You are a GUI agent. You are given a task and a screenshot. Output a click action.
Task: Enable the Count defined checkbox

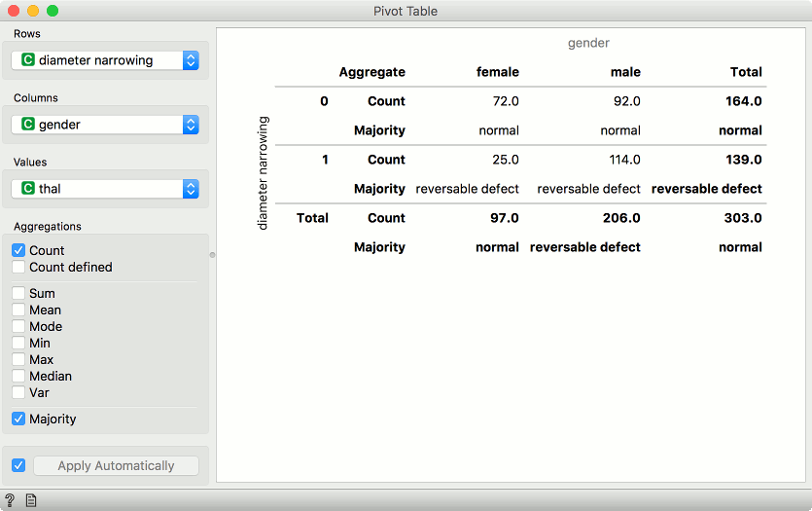tap(18, 267)
